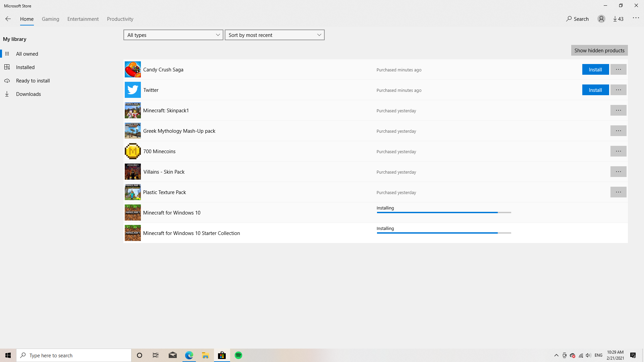Screen dimensions: 644x362
Task: Switch to the Productivity tab
Action: (120, 19)
